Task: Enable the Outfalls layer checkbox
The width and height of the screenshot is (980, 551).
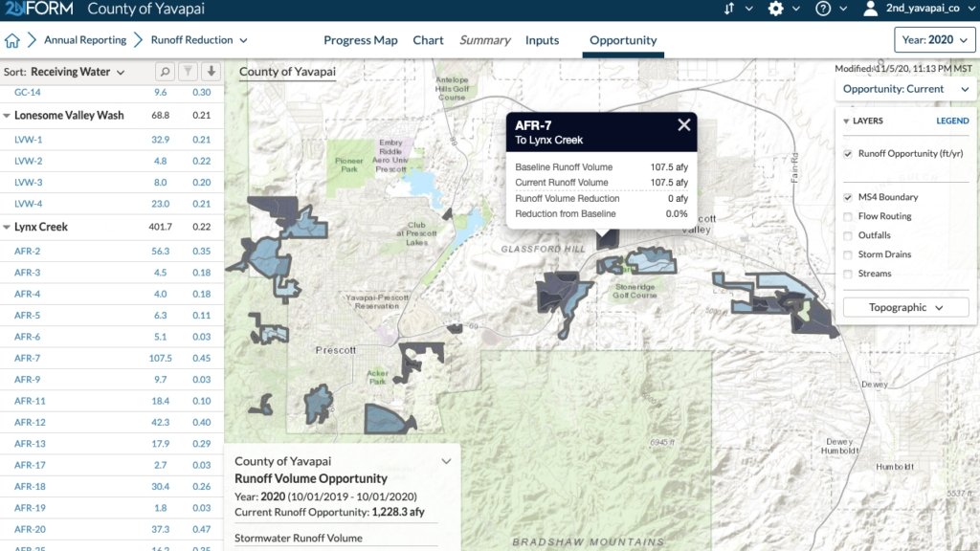Action: [848, 235]
